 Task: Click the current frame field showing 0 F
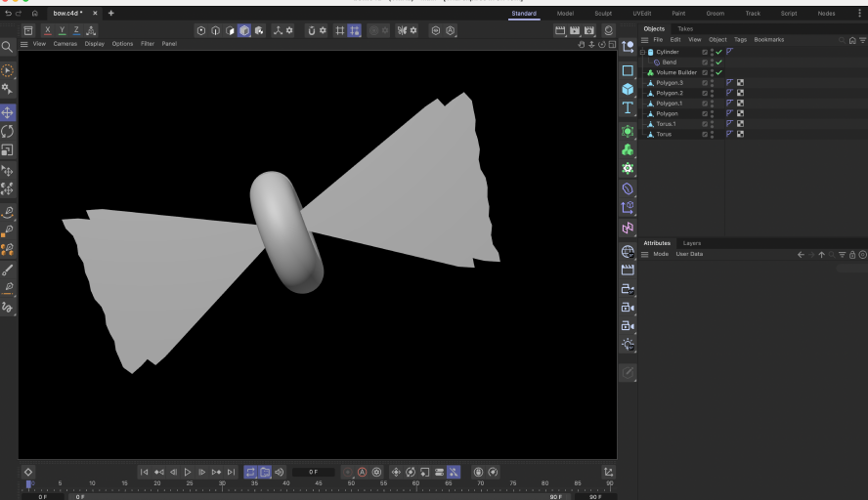pos(313,473)
